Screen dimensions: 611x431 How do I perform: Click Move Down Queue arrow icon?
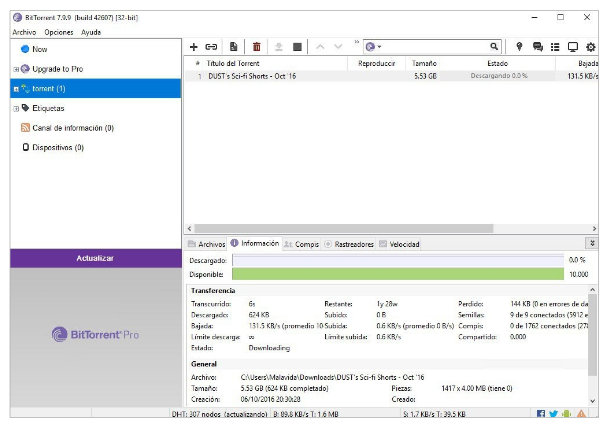tap(338, 47)
